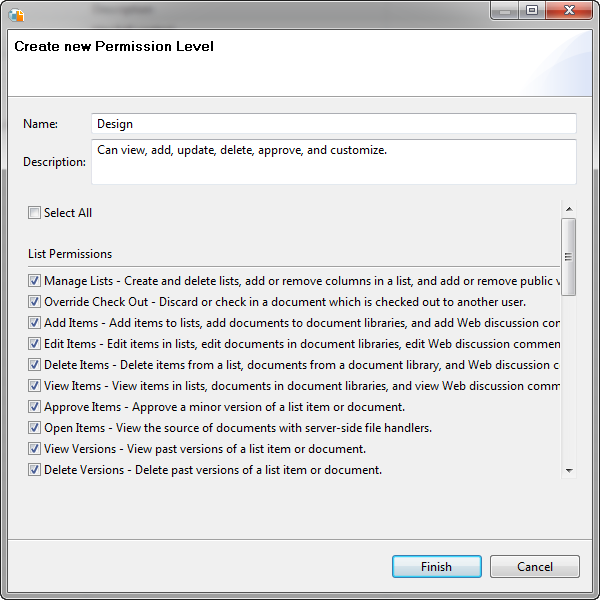Click the scrollbar down arrow
Image resolution: width=600 pixels, height=600 pixels.
pyautogui.click(x=568, y=470)
